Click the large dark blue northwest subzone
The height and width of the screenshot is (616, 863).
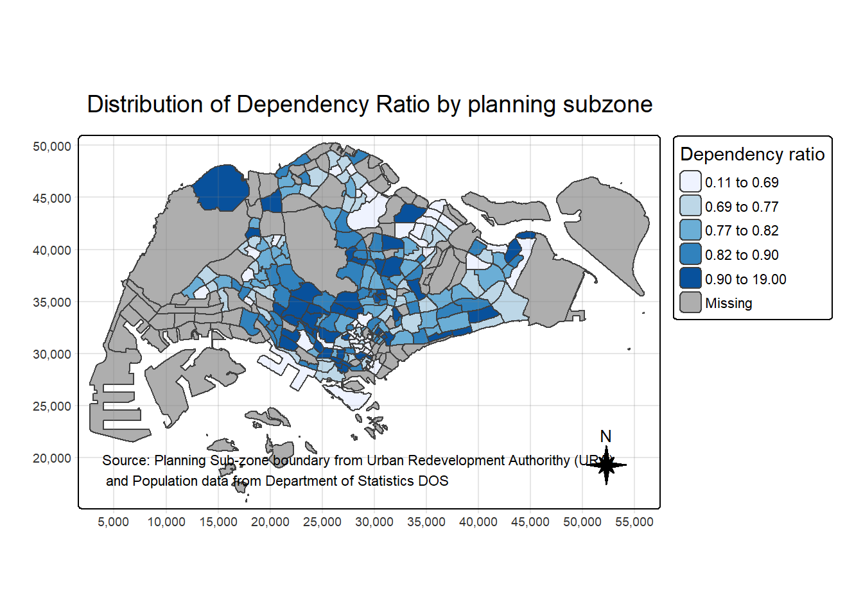point(222,187)
